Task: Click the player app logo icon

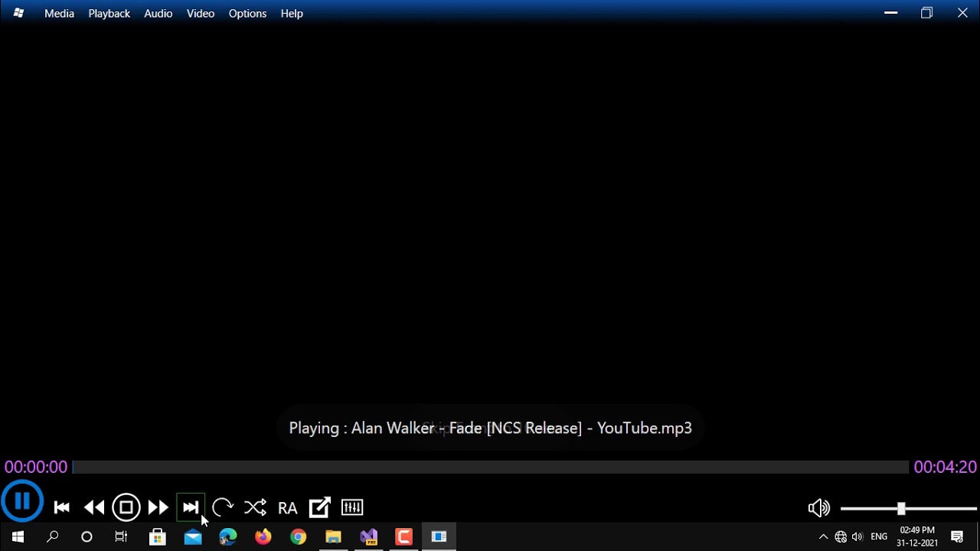Action: click(18, 13)
